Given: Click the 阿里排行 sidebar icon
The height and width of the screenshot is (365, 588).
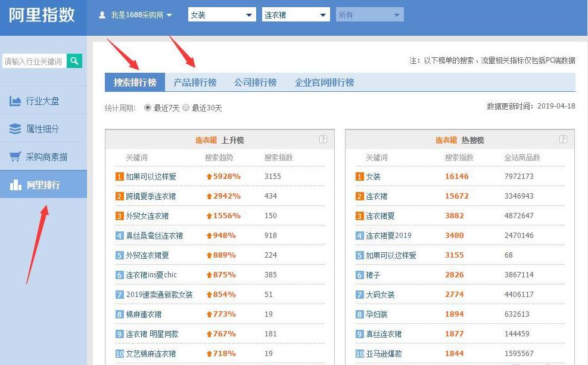Looking at the screenshot, I should 37,184.
